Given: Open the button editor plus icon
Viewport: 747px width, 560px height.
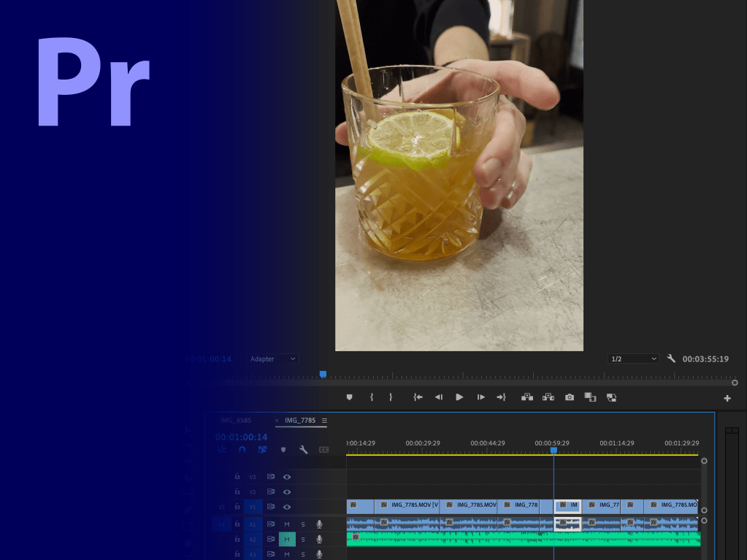Looking at the screenshot, I should pos(727,398).
